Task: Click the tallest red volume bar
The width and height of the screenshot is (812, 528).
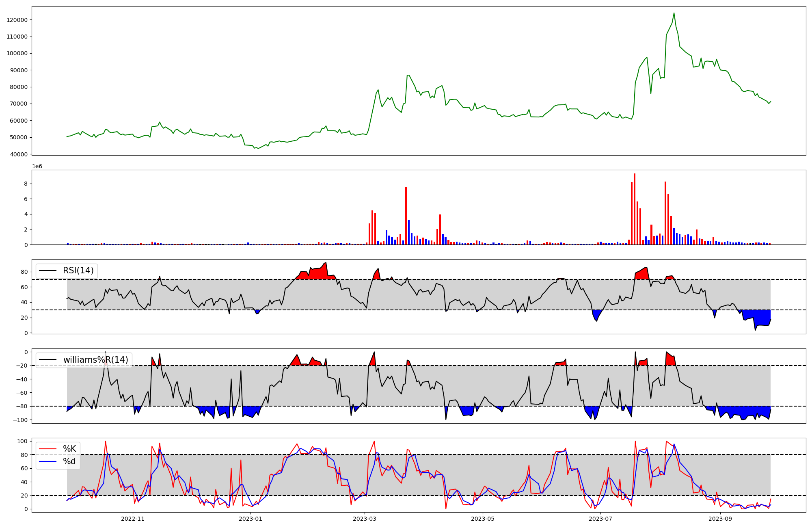Action: [635, 209]
